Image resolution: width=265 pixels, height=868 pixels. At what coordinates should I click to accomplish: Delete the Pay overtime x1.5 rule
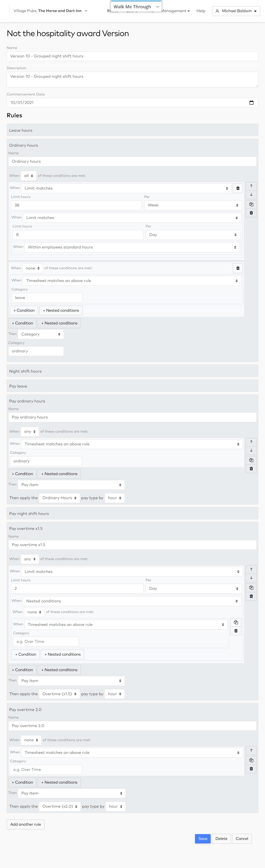tap(251, 596)
